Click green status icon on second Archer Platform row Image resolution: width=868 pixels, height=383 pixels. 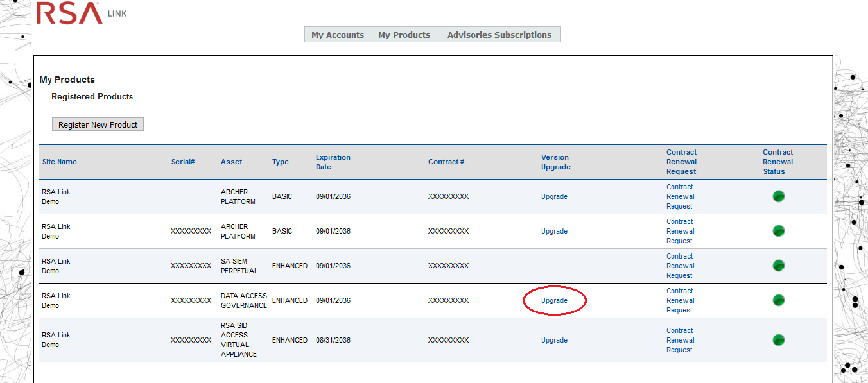(x=778, y=231)
